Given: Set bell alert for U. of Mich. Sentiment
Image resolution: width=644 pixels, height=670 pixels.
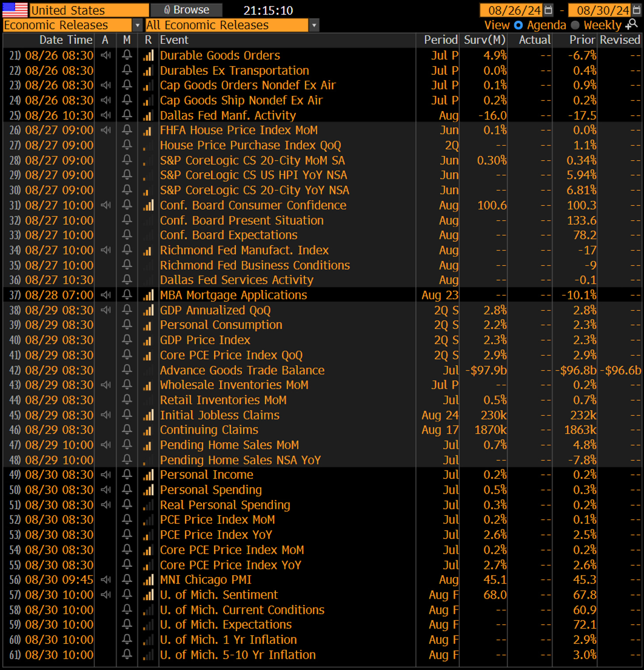Looking at the screenshot, I should [x=127, y=594].
